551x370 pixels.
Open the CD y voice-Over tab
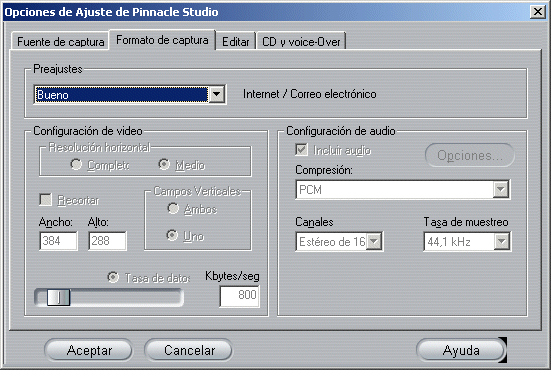pyautogui.click(x=301, y=42)
